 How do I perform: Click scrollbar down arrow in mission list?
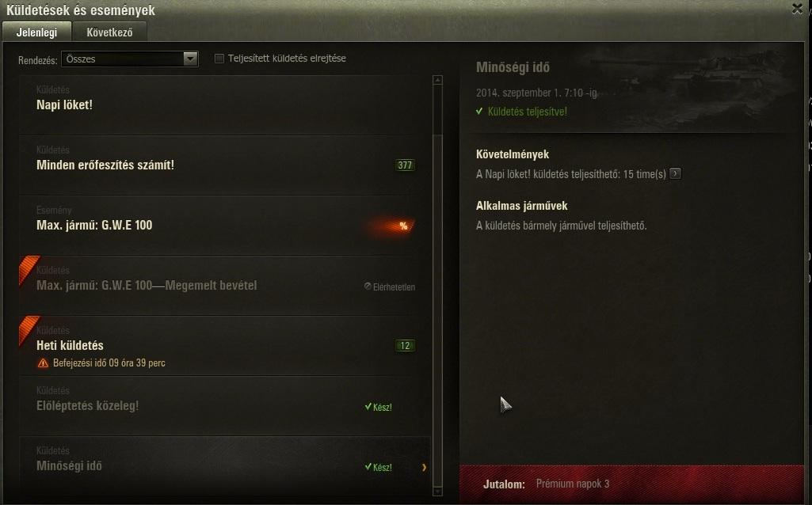click(x=437, y=491)
